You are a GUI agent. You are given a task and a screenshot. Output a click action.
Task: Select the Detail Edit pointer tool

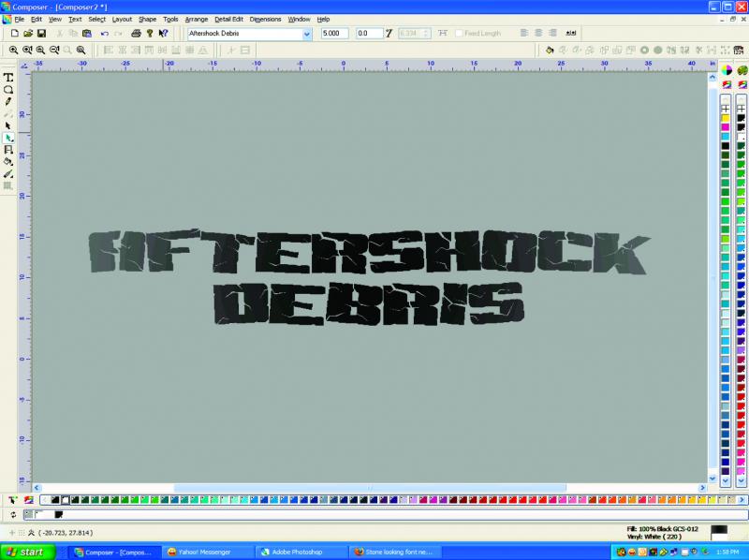point(8,138)
